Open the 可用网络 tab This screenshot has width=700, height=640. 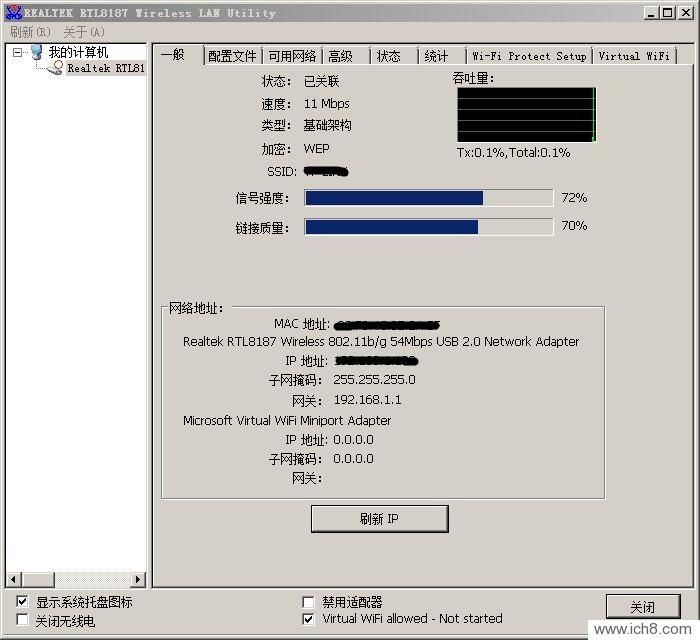click(292, 56)
